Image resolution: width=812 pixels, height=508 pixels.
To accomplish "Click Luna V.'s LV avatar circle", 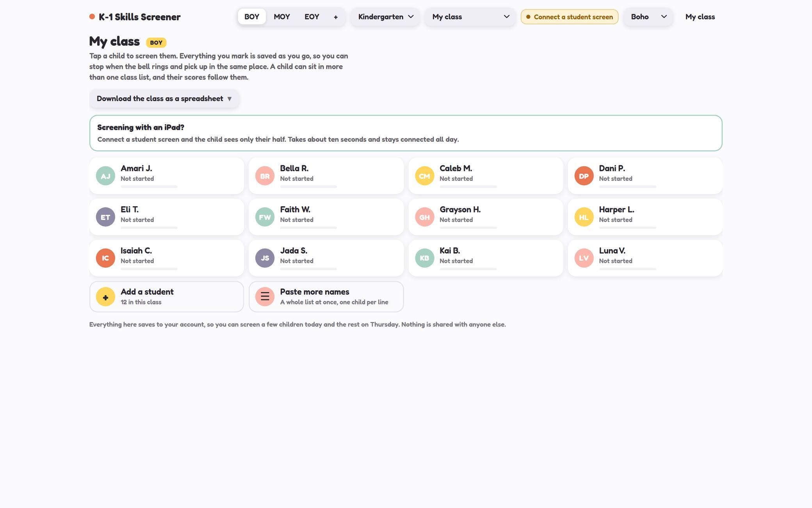I will 584,258.
